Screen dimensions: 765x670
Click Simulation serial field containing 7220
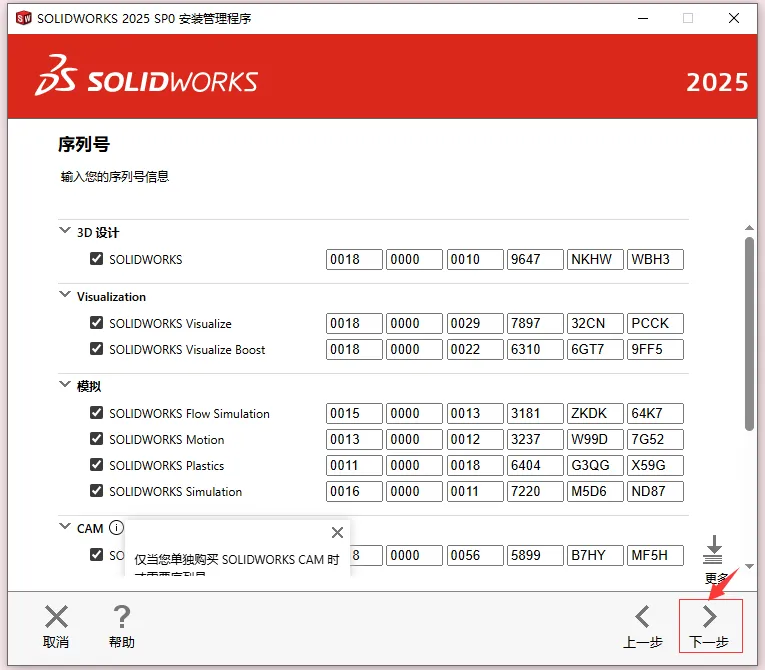click(535, 491)
